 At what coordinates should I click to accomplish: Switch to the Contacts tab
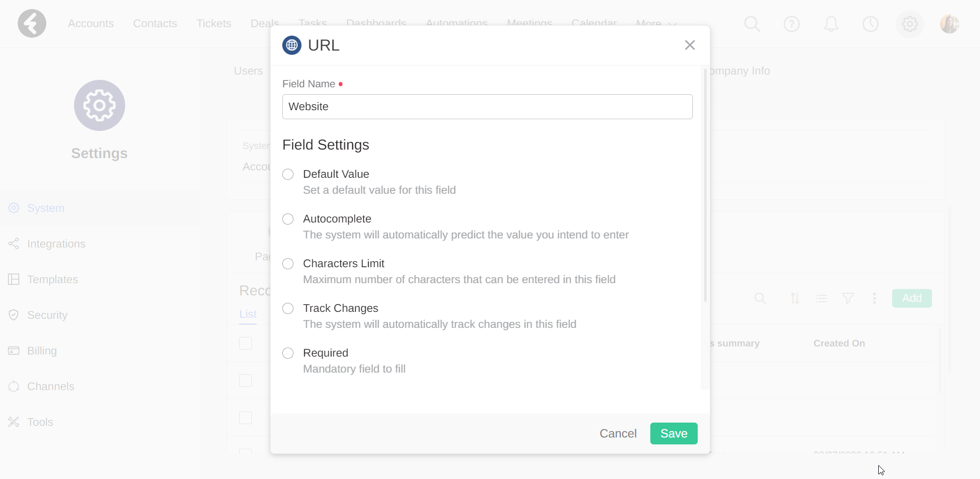tap(155, 23)
